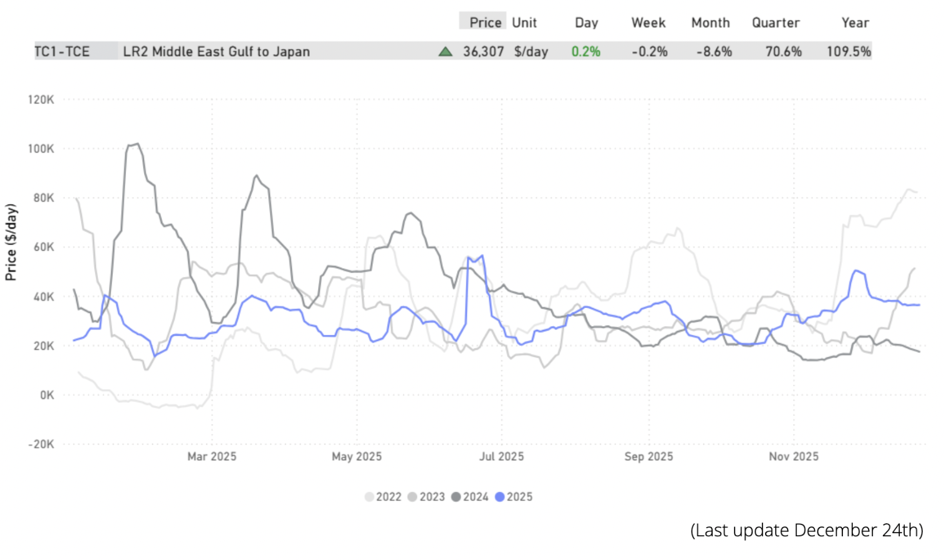This screenshot has width=944, height=560.
Task: Select the Quarter column header
Action: pyautogui.click(x=776, y=22)
